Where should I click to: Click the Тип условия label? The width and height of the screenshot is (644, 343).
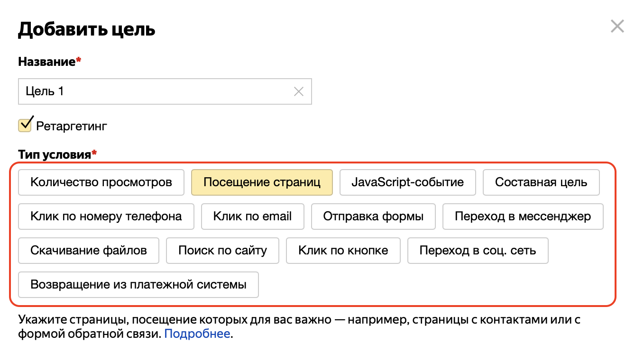pyautogui.click(x=57, y=154)
